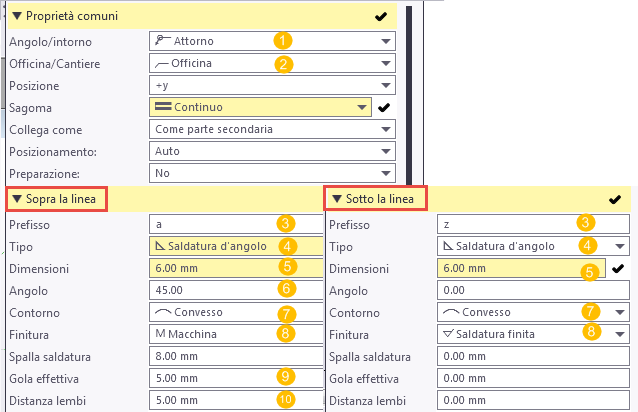Click the panel's vertical scrollbar
Viewport: 638px width, 412px height.
click(x=409, y=96)
